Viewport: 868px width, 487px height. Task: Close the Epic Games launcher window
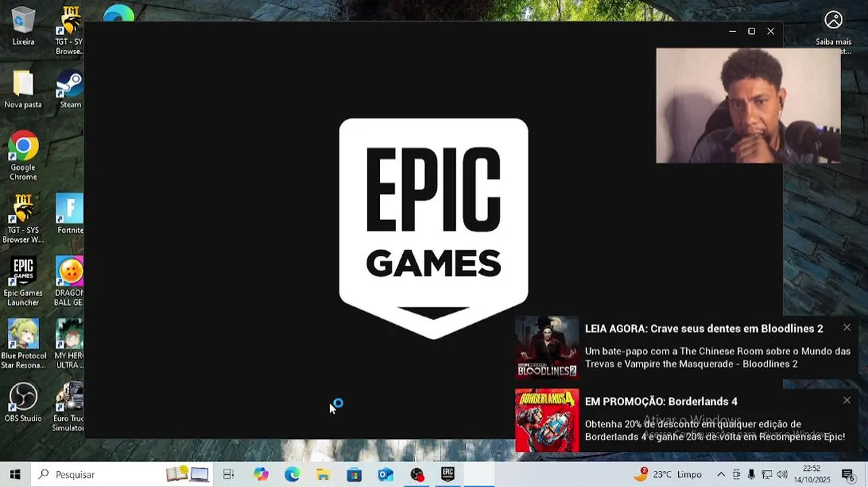771,31
